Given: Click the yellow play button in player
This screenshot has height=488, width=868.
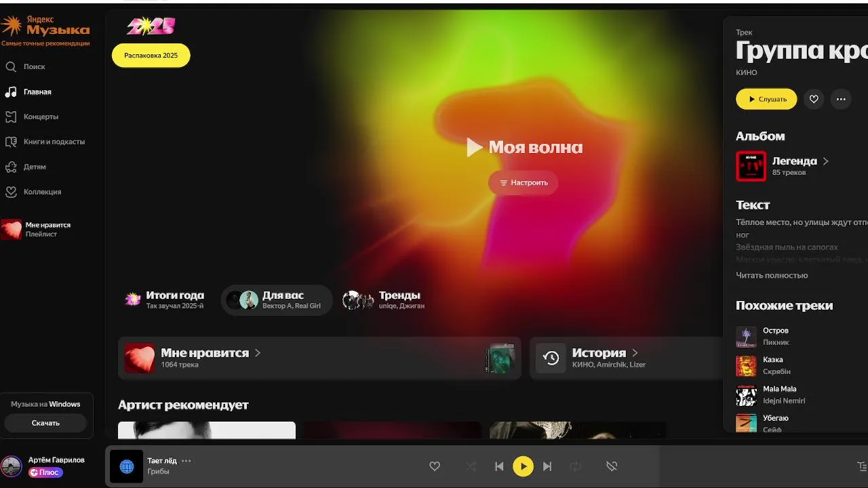Looking at the screenshot, I should 523,466.
